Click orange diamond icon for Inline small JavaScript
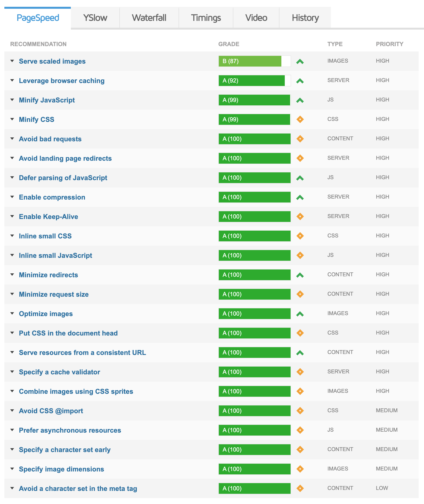 (x=300, y=255)
